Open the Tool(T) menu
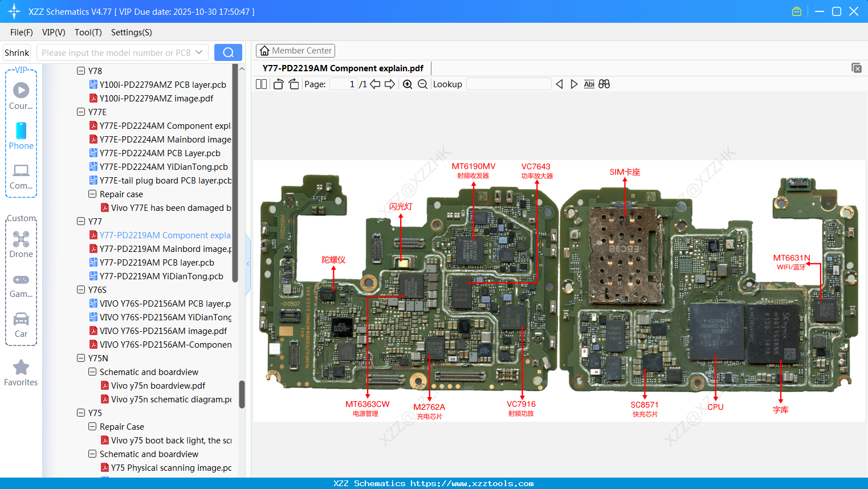 click(x=88, y=32)
